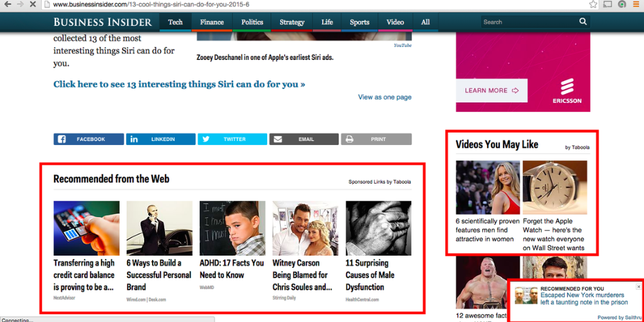Focus the Search input field

click(x=530, y=22)
